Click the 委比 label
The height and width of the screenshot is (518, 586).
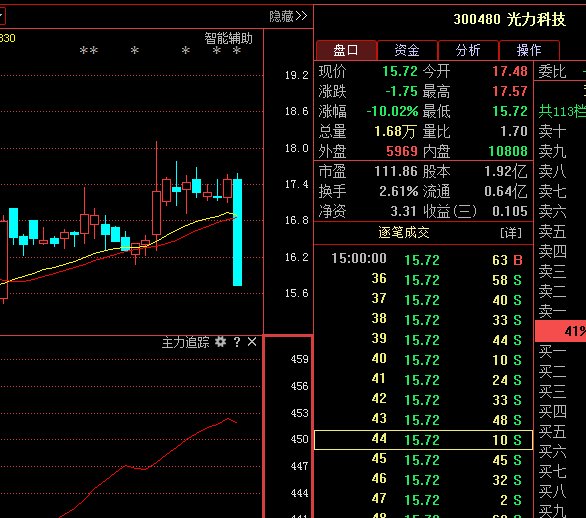552,71
